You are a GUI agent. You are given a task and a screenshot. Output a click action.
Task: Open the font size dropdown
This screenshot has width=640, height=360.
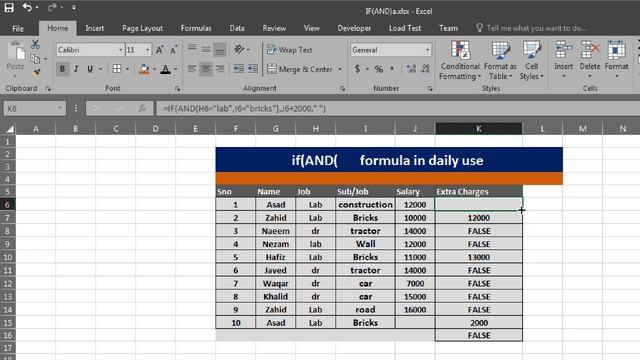(147, 50)
